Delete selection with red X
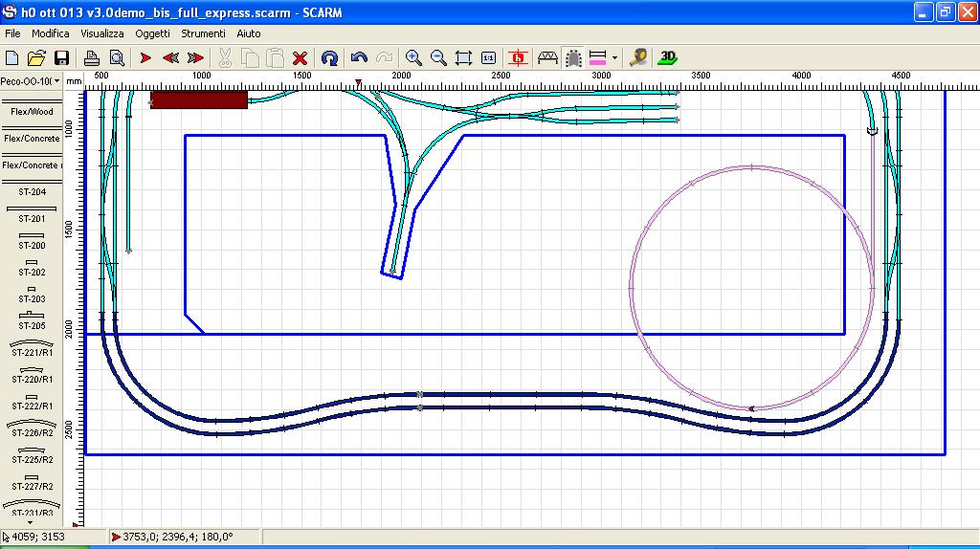 [300, 58]
